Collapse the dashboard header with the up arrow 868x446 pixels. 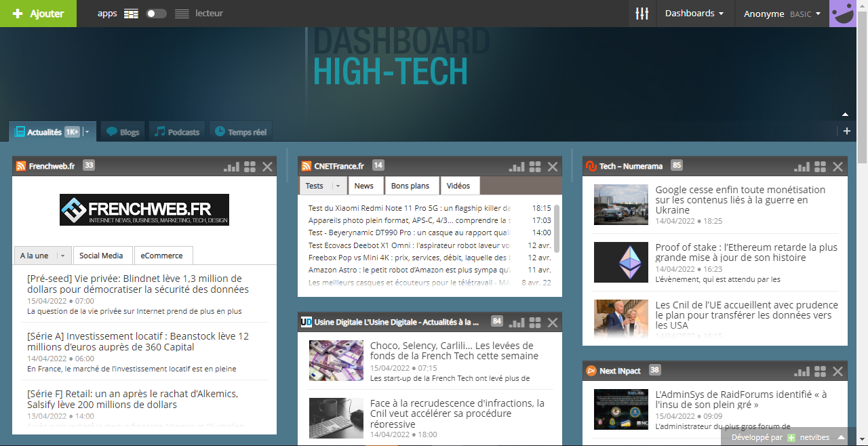click(845, 115)
